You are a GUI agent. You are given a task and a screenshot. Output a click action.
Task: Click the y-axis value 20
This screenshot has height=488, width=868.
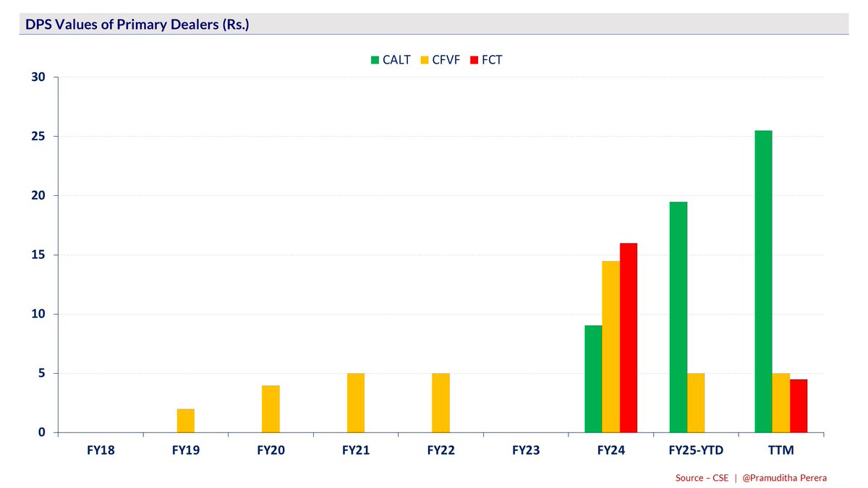(39, 196)
